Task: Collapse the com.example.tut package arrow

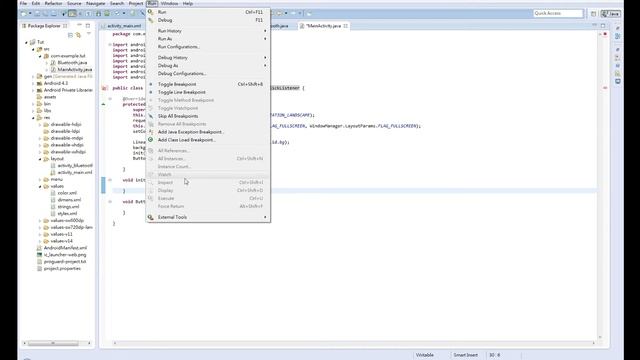Action: pyautogui.click(x=40, y=56)
